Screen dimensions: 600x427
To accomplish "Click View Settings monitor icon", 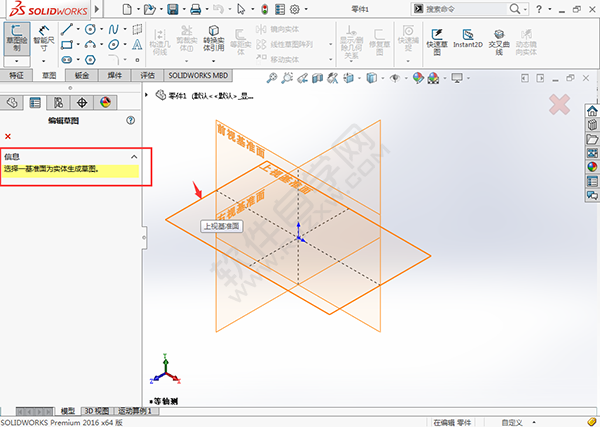I will (x=457, y=78).
